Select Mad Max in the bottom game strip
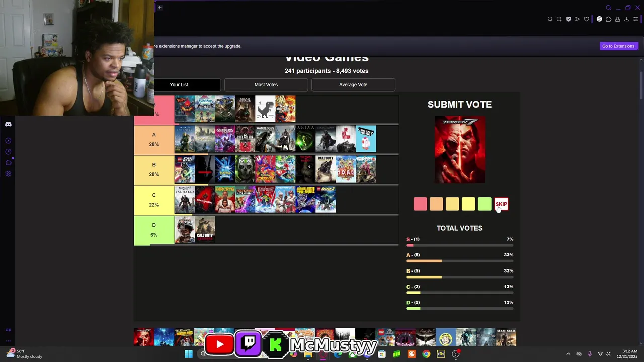The width and height of the screenshot is (644, 362). pos(506,337)
